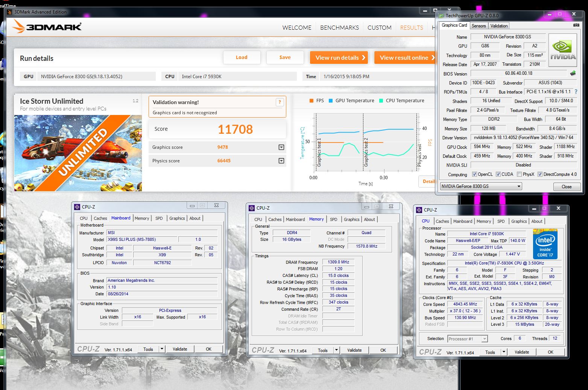Click OK in the Memory CPU-Z window

coord(383,350)
